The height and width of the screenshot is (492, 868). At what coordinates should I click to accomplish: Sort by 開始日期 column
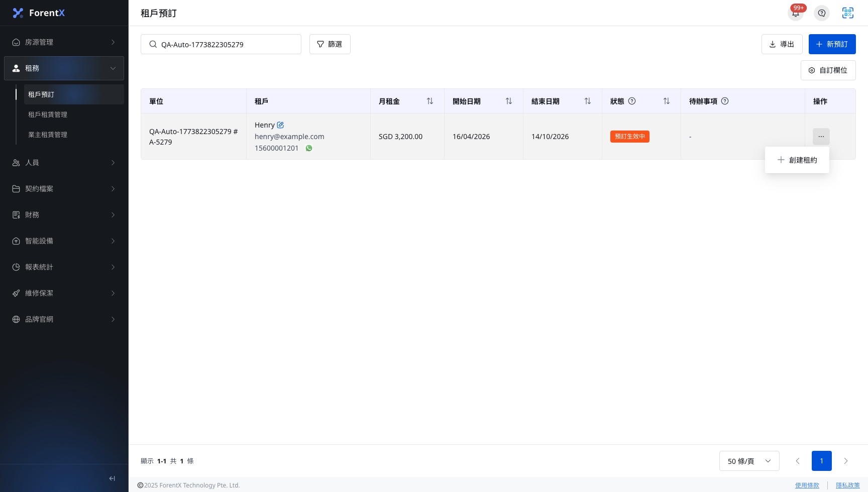click(x=509, y=101)
